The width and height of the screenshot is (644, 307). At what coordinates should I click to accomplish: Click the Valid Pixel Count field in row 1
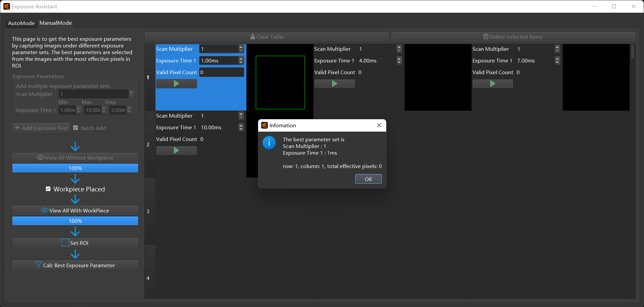221,72
